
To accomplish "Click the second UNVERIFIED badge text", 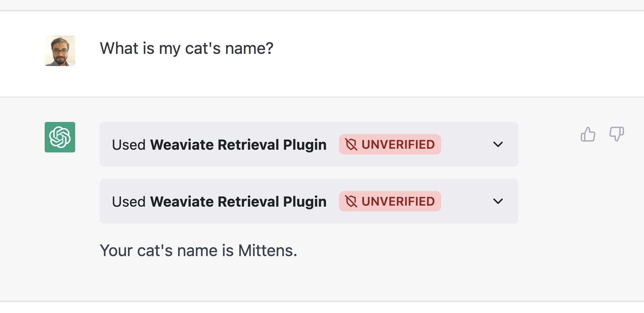I will [x=398, y=202].
